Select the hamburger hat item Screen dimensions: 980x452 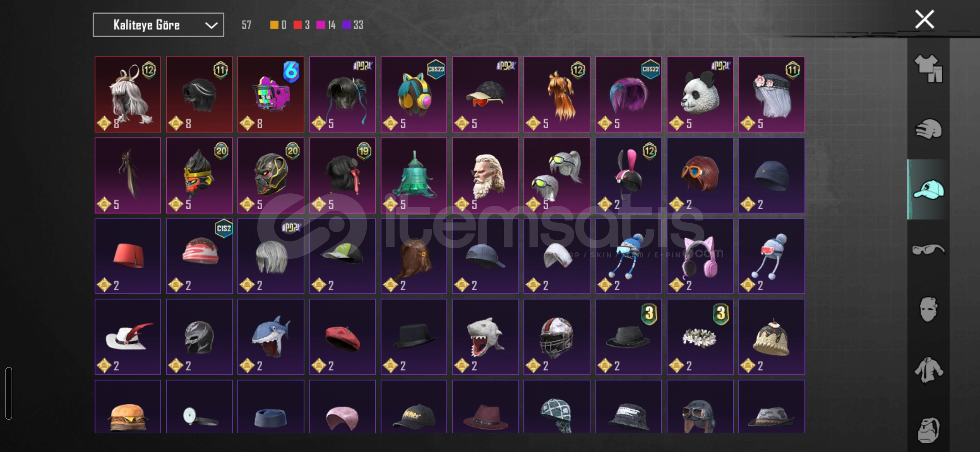point(128,407)
